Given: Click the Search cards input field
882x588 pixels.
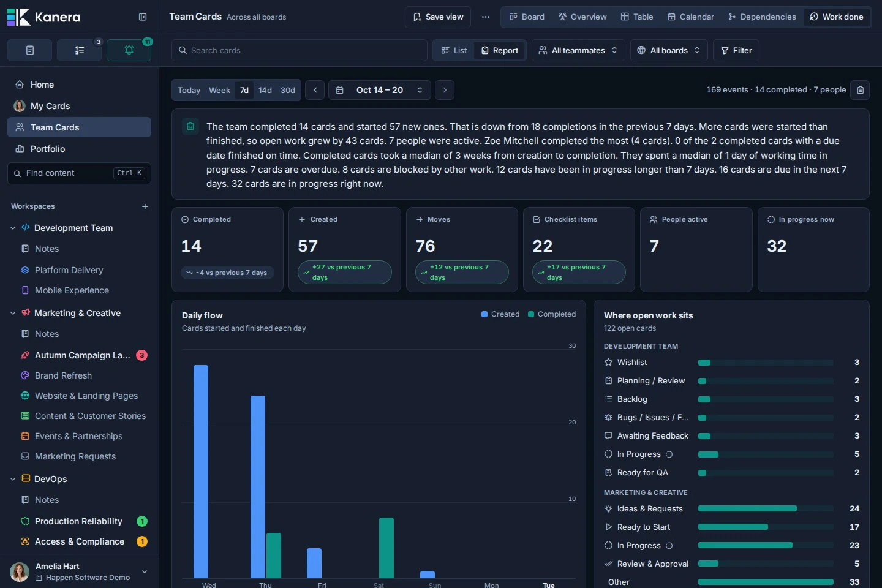Looking at the screenshot, I should point(300,50).
